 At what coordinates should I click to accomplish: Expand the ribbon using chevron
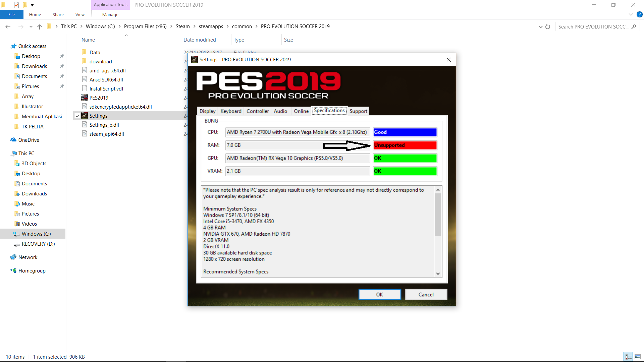point(631,14)
